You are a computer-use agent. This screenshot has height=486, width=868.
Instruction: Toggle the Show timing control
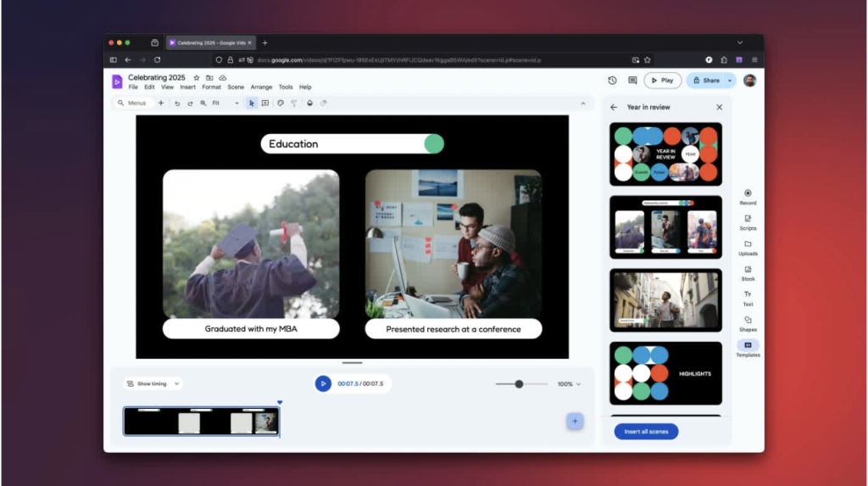coord(153,383)
